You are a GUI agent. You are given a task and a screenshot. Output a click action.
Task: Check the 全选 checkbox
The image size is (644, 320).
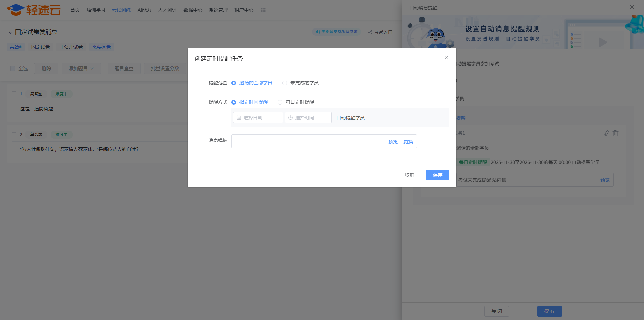point(13,68)
